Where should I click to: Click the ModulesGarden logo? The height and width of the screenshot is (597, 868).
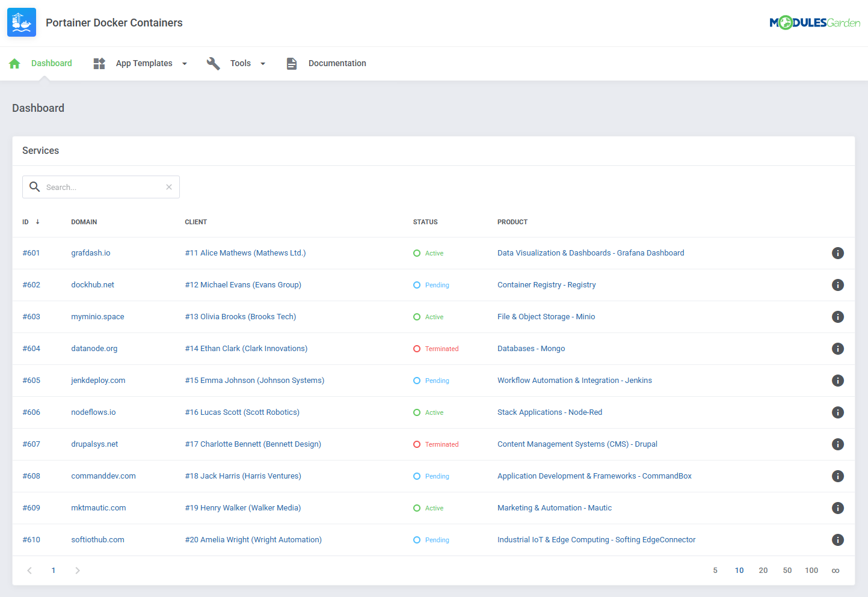pos(814,22)
